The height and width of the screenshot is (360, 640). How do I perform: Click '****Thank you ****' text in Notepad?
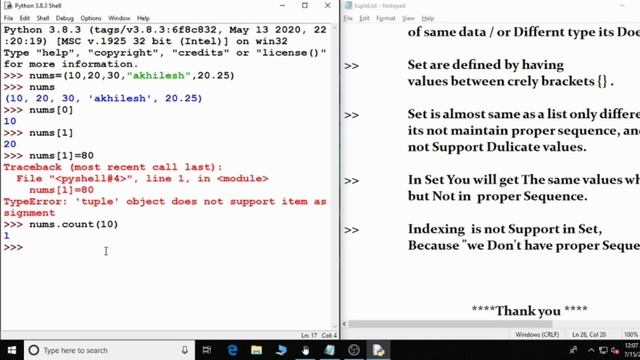(x=529, y=311)
